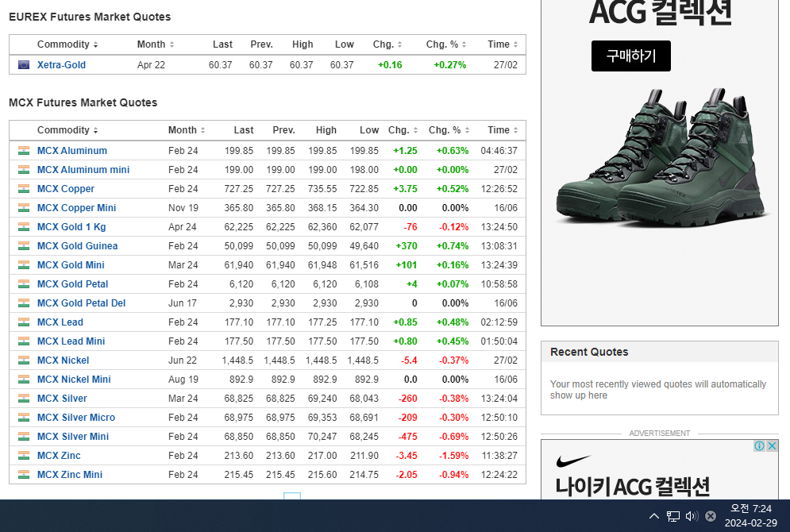
Task: Open the MCX Silver quote
Action: coord(62,399)
